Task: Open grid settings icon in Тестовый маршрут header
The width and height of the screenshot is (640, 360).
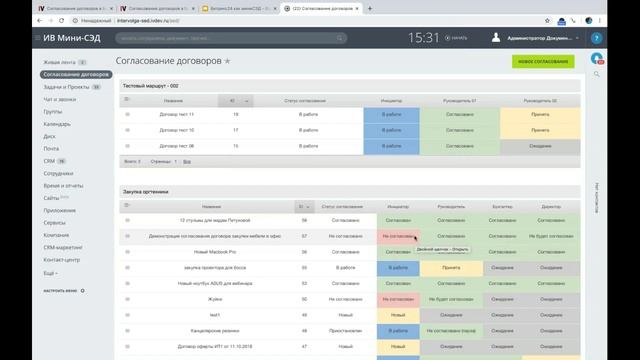Action: [x=127, y=100]
